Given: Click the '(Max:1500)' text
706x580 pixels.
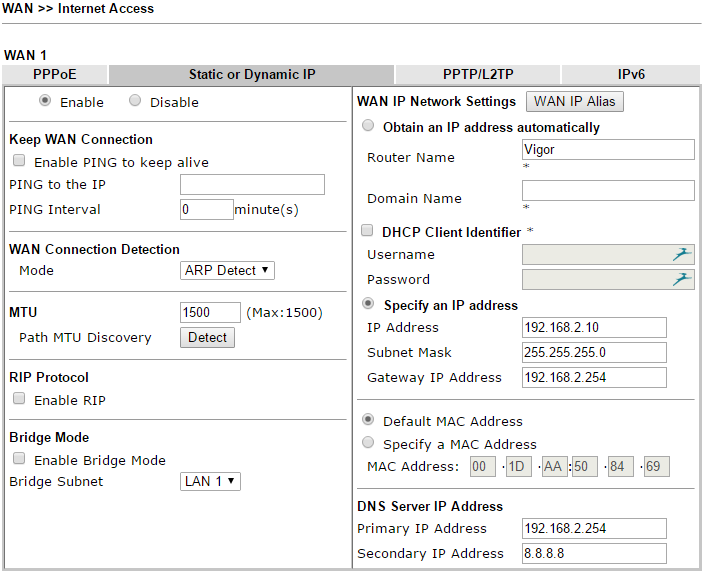Looking at the screenshot, I should point(285,313).
